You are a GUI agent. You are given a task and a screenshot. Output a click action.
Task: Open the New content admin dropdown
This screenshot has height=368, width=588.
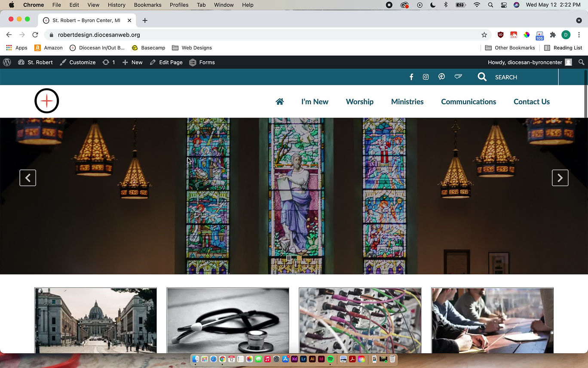tap(132, 62)
